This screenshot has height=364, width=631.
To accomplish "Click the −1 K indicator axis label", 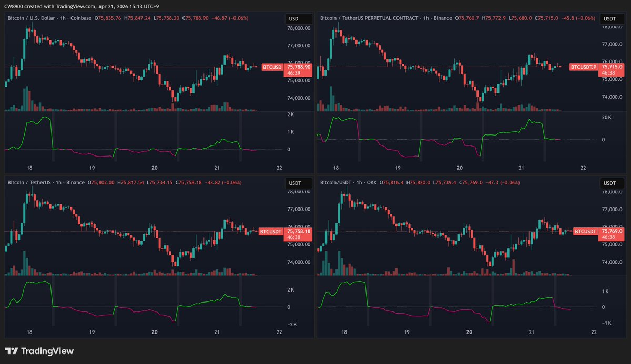I will tap(607, 323).
